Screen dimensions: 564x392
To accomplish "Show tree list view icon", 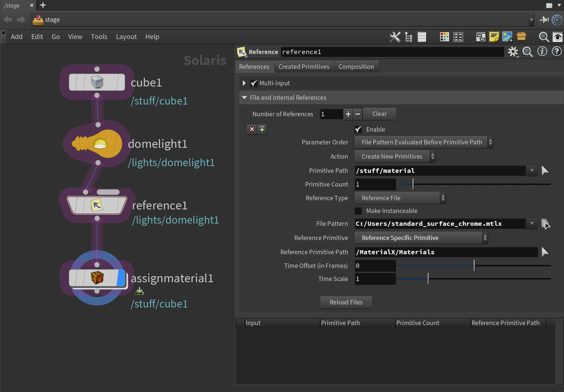I will tap(409, 37).
